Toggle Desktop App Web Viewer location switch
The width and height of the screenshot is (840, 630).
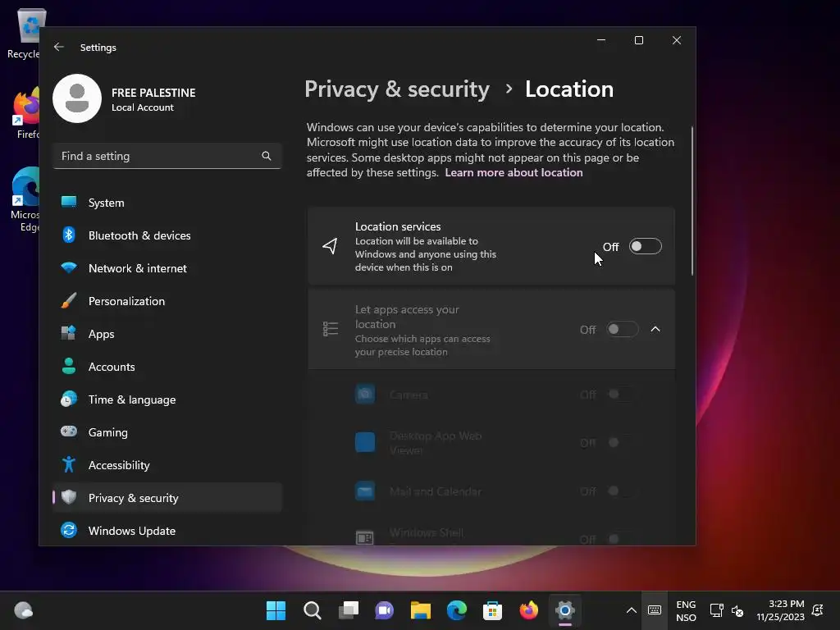[x=622, y=442]
